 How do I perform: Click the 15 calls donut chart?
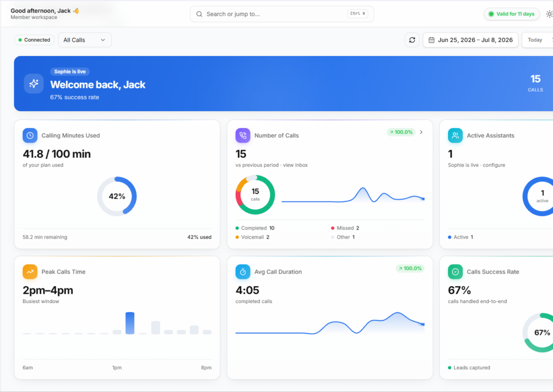(x=255, y=195)
